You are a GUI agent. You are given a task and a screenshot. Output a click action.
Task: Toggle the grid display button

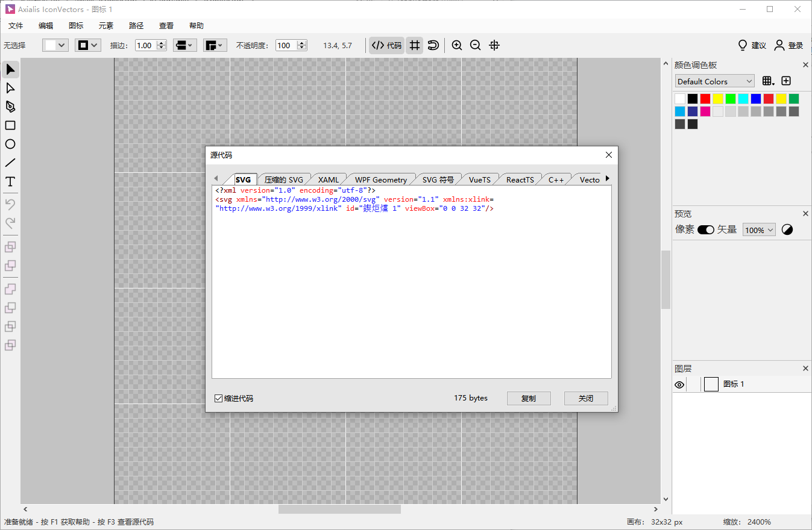coord(414,45)
